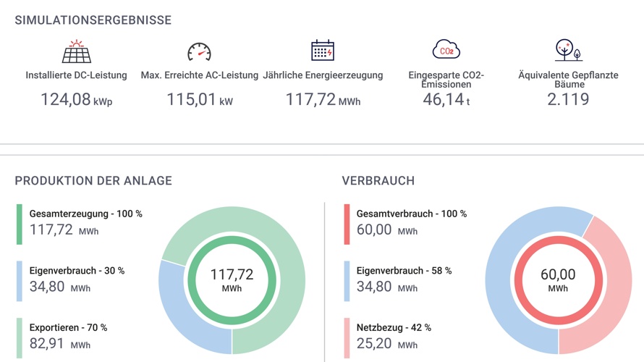Select the Exportieren - 70 % legend entry

(x=68, y=328)
